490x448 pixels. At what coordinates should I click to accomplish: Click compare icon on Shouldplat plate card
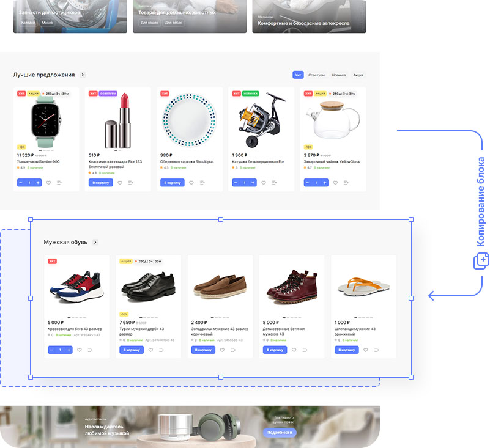point(202,182)
